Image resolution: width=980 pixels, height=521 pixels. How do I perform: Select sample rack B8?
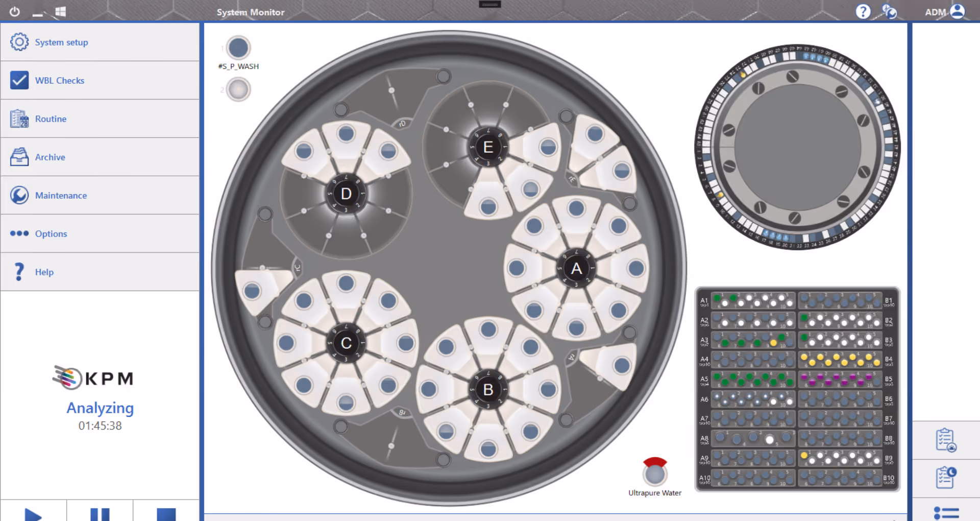pos(840,438)
